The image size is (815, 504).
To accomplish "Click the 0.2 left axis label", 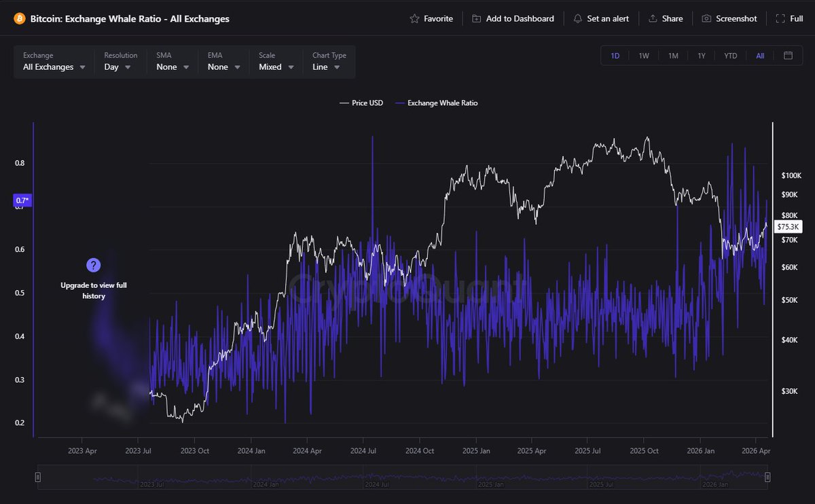I will [19, 423].
